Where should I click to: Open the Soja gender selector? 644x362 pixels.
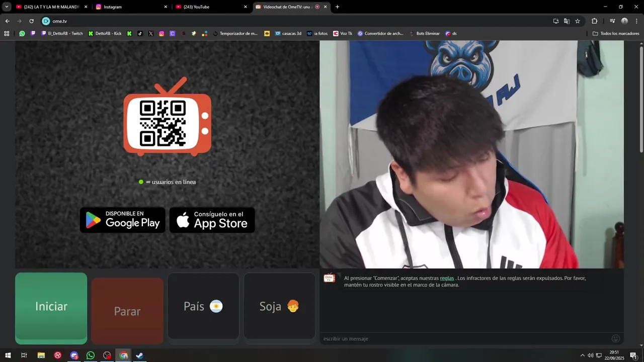[x=279, y=306]
